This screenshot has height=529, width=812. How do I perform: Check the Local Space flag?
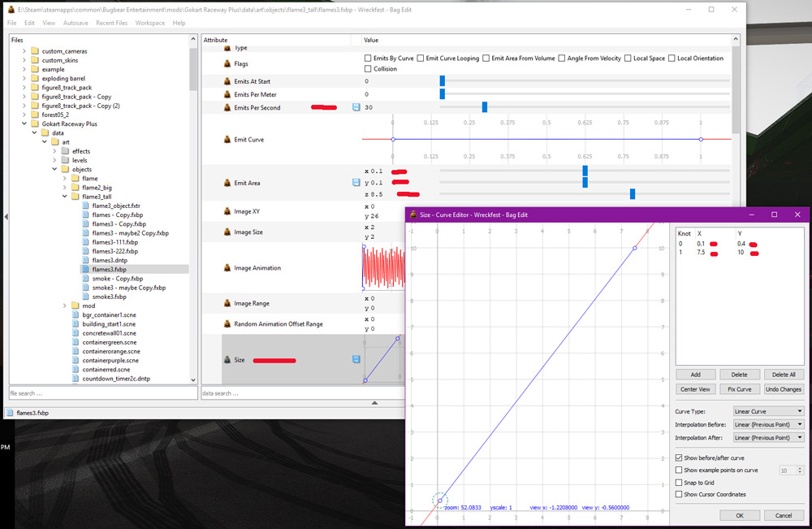[x=628, y=58]
